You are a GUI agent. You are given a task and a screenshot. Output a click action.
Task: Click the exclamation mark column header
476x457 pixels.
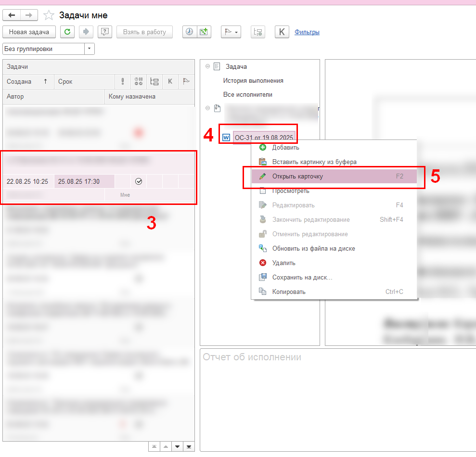(123, 81)
